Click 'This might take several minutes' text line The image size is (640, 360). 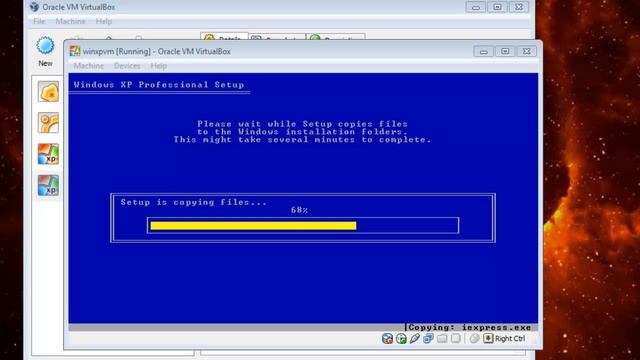tap(302, 140)
